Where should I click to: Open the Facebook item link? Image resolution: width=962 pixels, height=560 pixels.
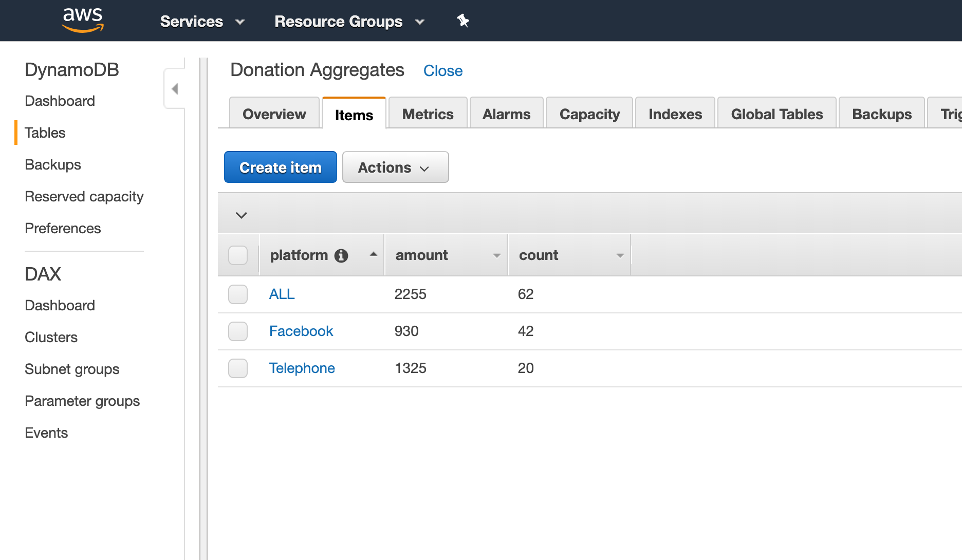tap(301, 331)
